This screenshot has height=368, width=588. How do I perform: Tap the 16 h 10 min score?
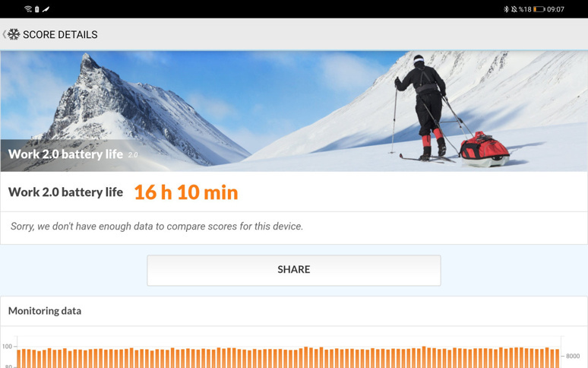click(x=186, y=192)
